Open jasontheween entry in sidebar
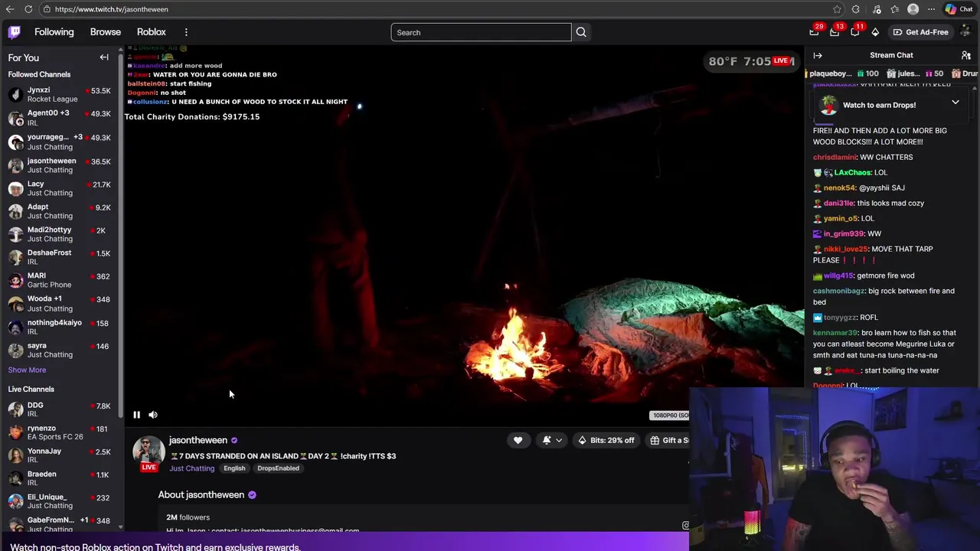980x551 pixels. tap(60, 165)
